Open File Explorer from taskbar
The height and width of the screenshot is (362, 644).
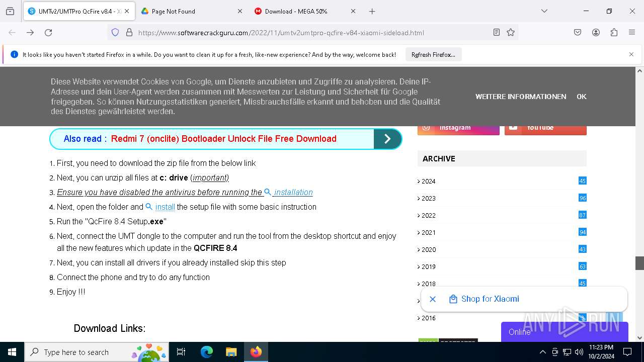[x=231, y=352]
